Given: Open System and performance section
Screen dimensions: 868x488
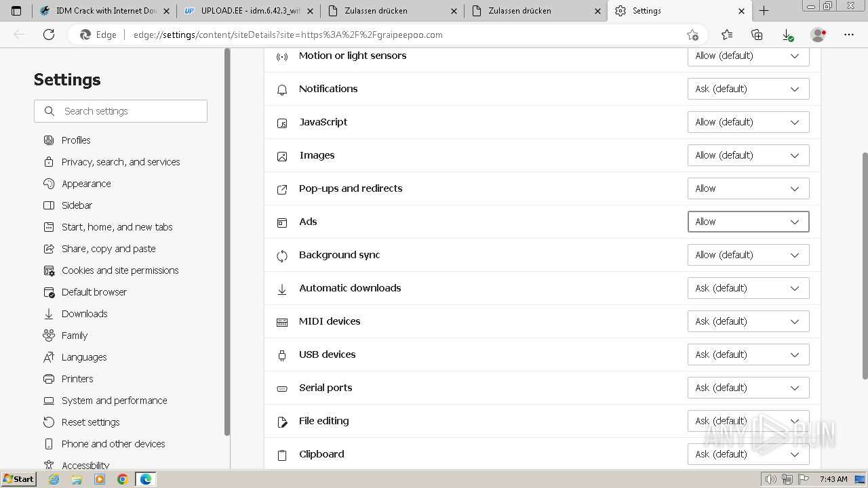Looking at the screenshot, I should coord(114,401).
